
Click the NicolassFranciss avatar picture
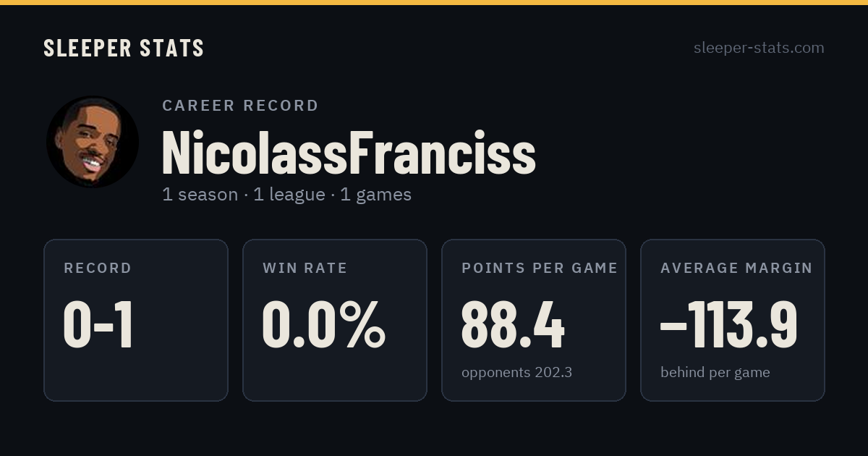[93, 142]
